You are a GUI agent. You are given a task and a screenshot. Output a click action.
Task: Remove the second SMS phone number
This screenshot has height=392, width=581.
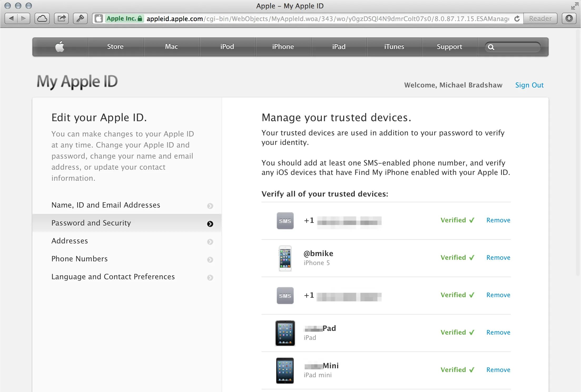point(498,295)
